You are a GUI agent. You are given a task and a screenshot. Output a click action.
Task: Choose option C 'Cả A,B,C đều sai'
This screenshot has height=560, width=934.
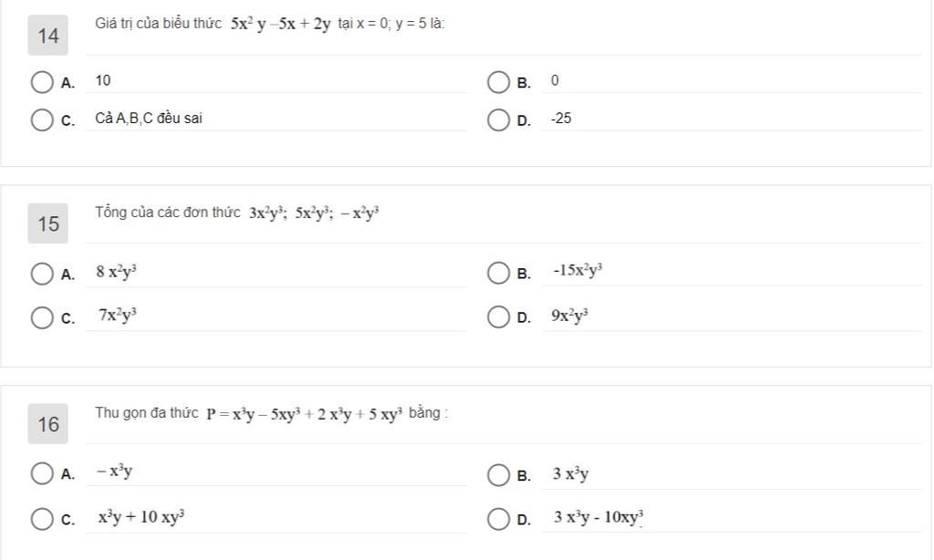coord(42,119)
